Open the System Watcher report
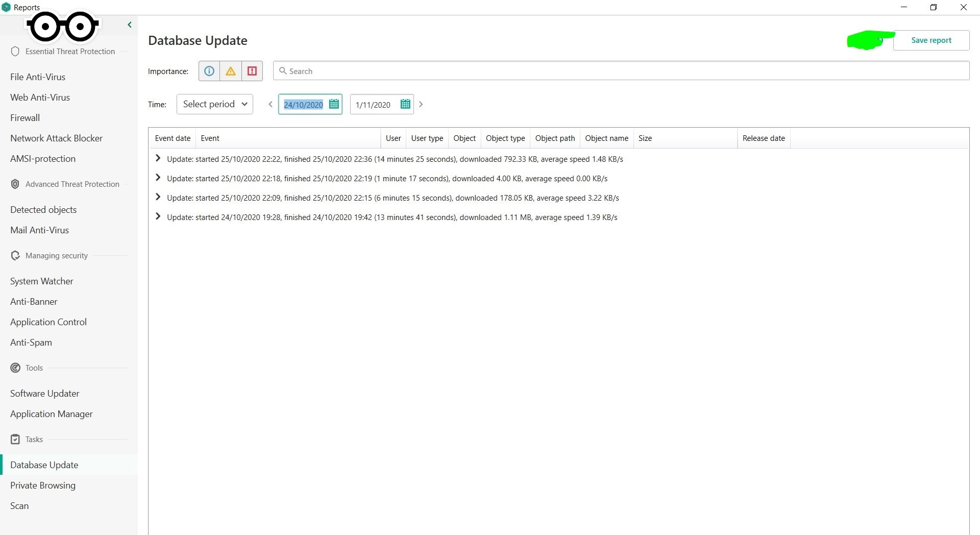The width and height of the screenshot is (980, 535). [42, 281]
